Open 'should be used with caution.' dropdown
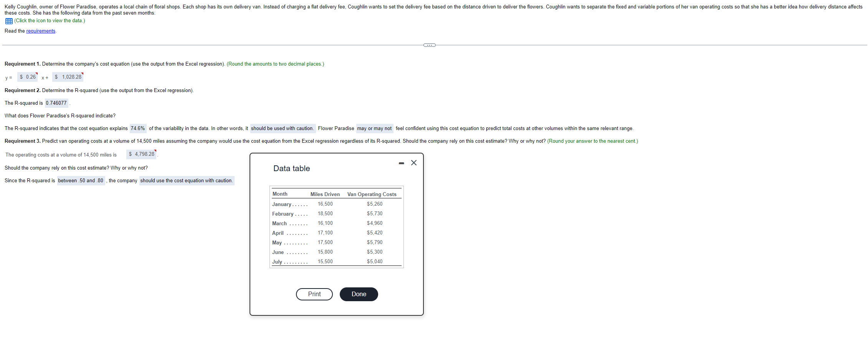This screenshot has width=868, height=348. click(283, 129)
